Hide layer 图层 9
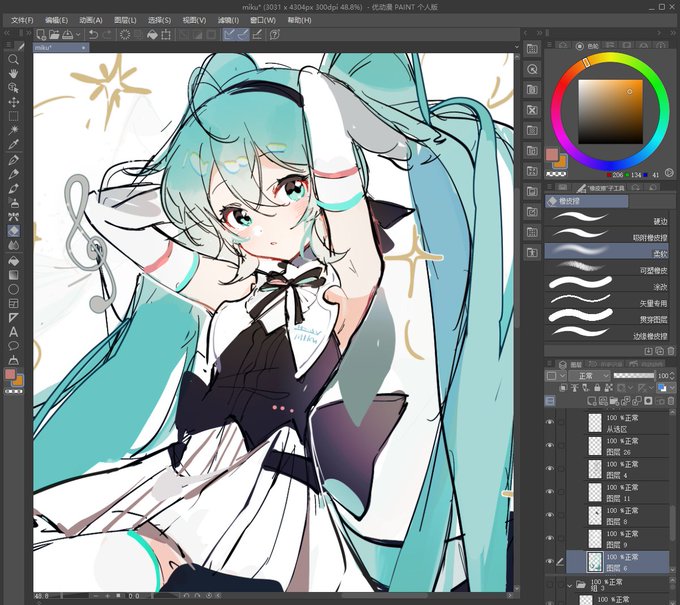The image size is (680, 605). coord(550,538)
